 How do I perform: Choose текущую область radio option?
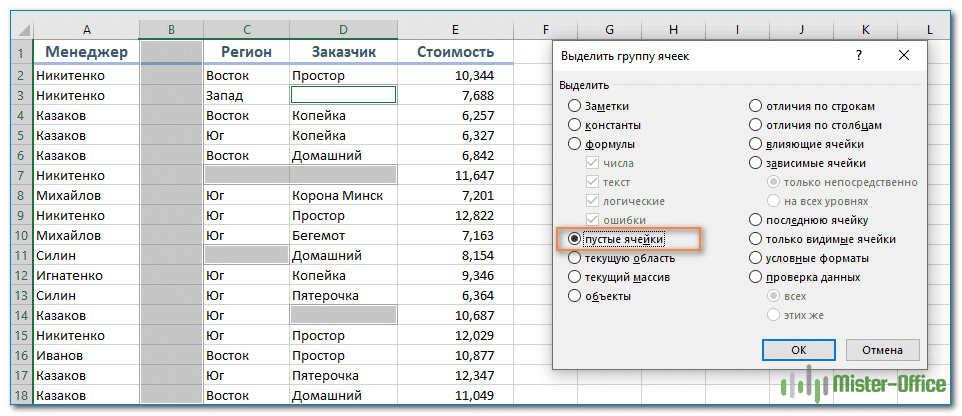[x=574, y=258]
